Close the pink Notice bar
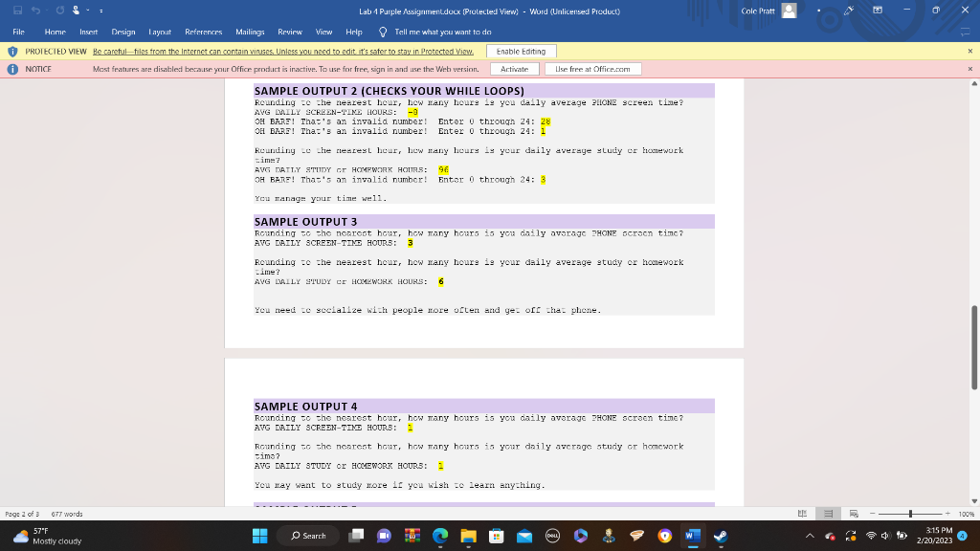This screenshot has width=980, height=551. [970, 69]
